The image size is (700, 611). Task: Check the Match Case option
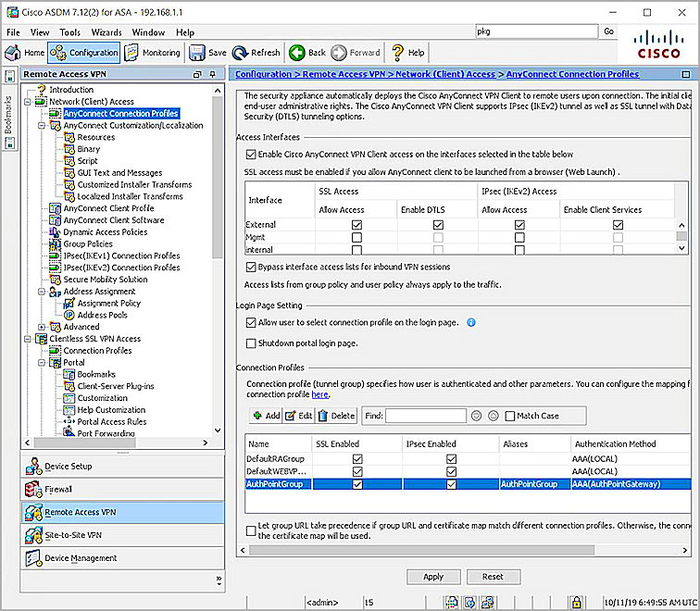(510, 417)
